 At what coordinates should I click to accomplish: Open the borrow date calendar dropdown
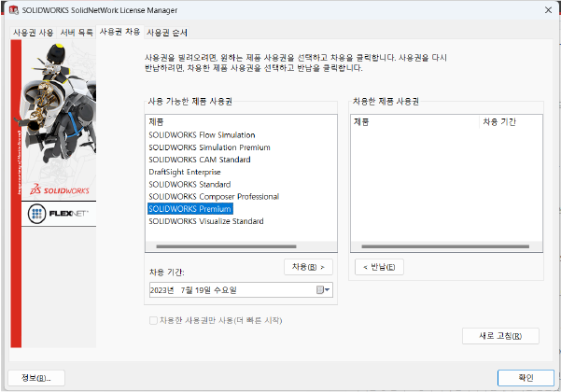click(x=323, y=289)
